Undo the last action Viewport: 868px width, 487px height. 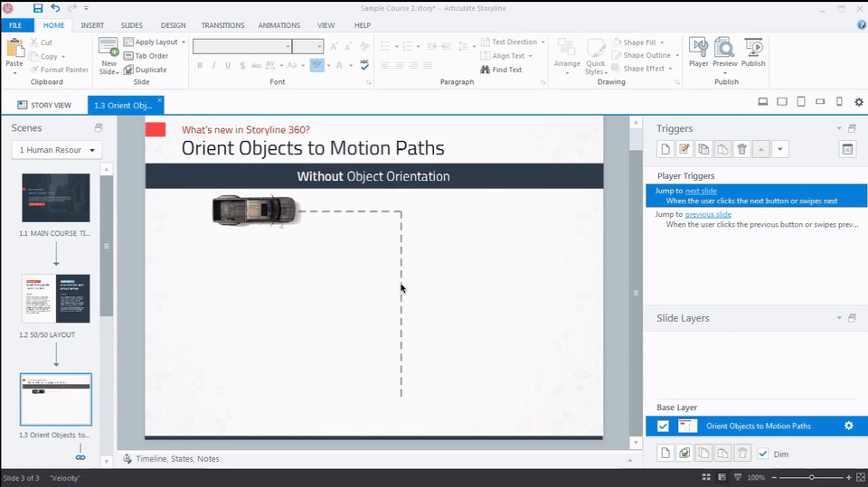pos(55,8)
